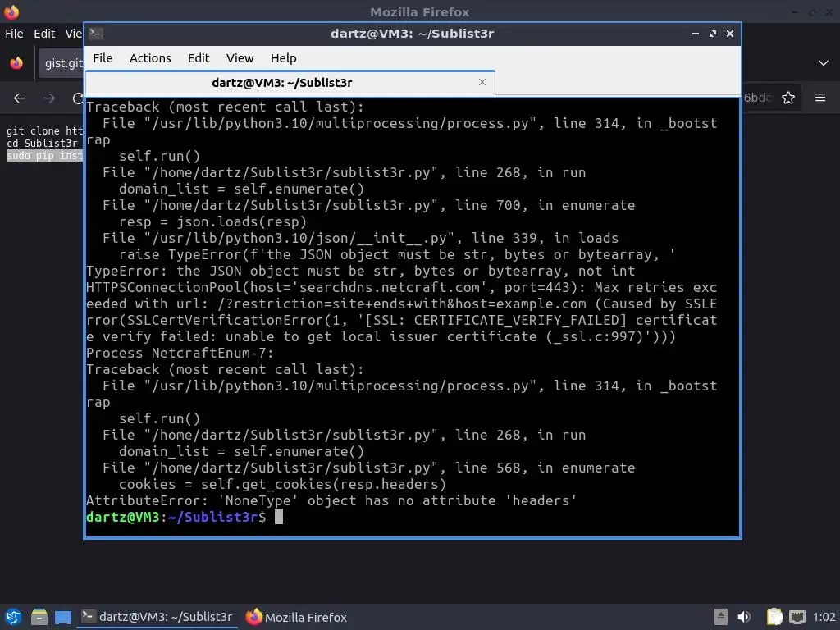Close the terminal tab with its X icon
This screenshot has height=630, width=840.
pos(482,82)
